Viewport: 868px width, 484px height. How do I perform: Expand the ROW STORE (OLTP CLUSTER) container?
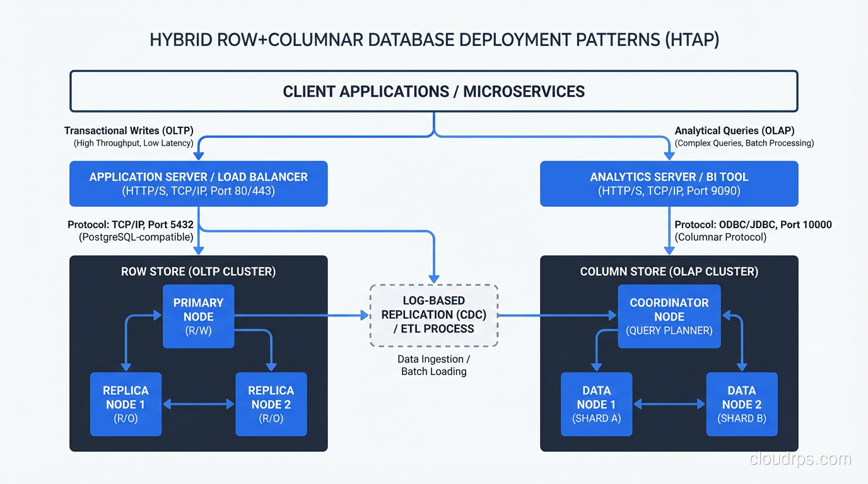coord(198,272)
